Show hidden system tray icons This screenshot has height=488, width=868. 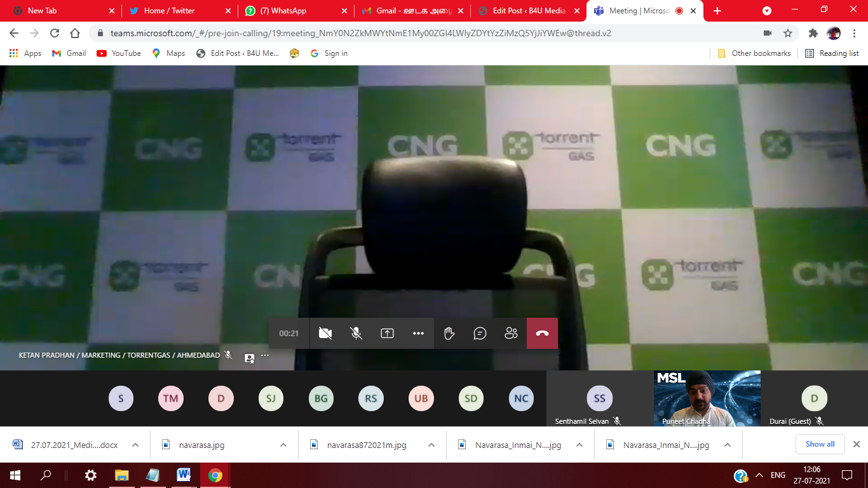click(759, 475)
